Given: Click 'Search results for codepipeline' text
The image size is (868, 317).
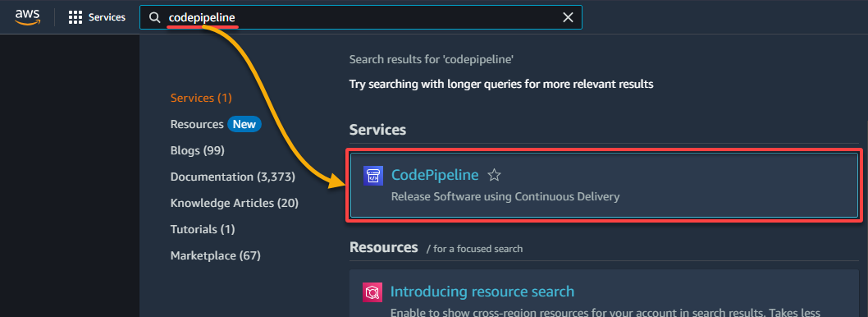Looking at the screenshot, I should pos(432,60).
